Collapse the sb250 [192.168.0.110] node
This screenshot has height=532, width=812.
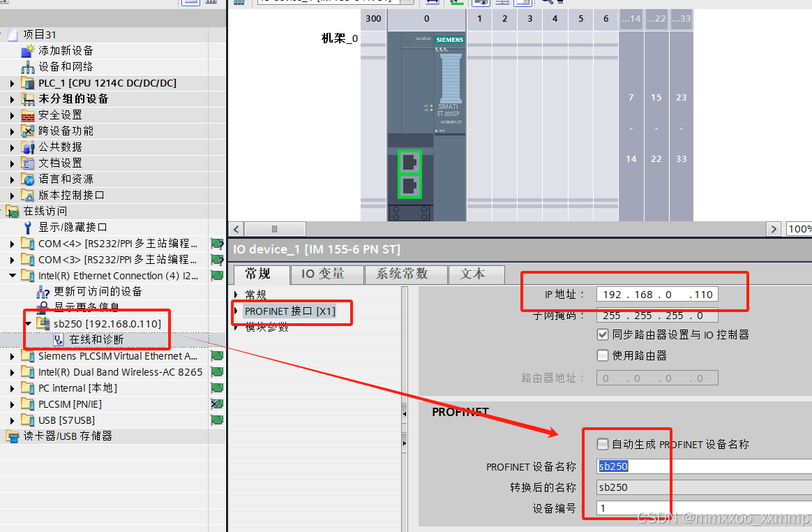(29, 324)
